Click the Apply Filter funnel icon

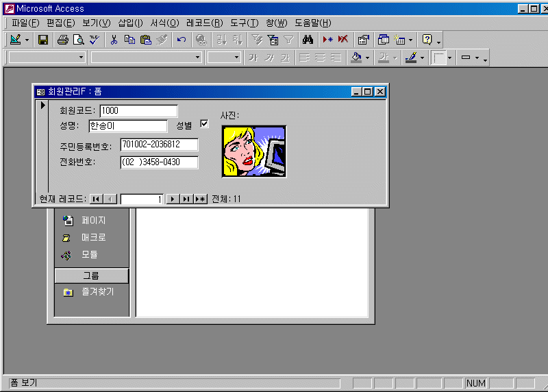[x=288, y=40]
